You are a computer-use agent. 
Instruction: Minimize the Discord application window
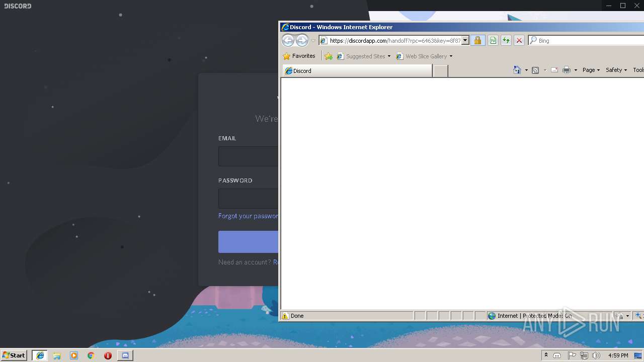tap(609, 6)
